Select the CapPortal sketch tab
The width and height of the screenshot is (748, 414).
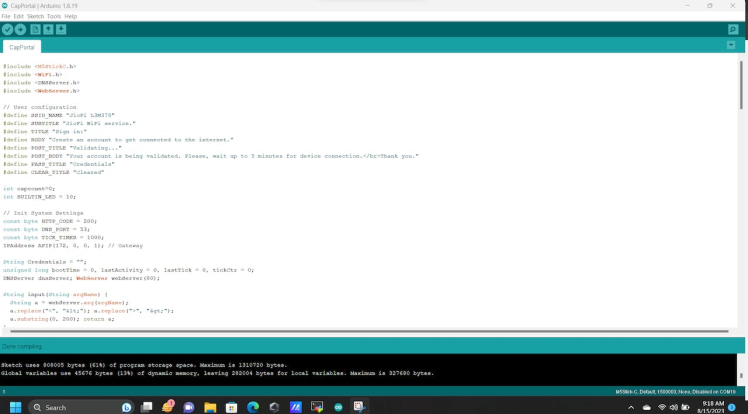(x=22, y=47)
